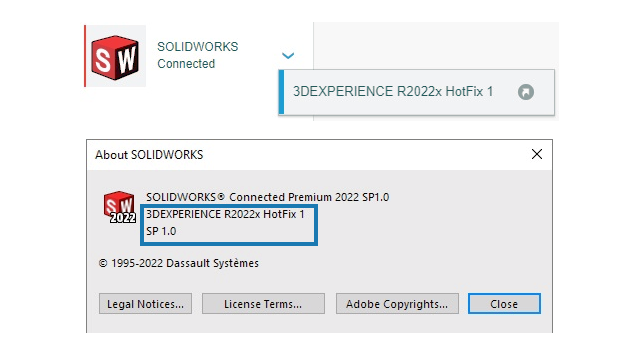Click the SOLIDWORKS Connected Premium 2022 SP1.0 text
Screen dimensions: 640x360
click(x=267, y=197)
